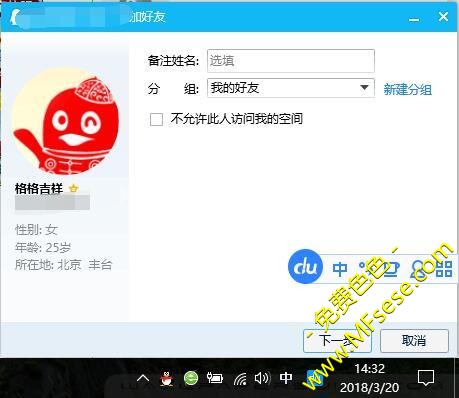The image size is (459, 398).
Task: Click the blue Baidu IME tray icon
Action: (315, 378)
